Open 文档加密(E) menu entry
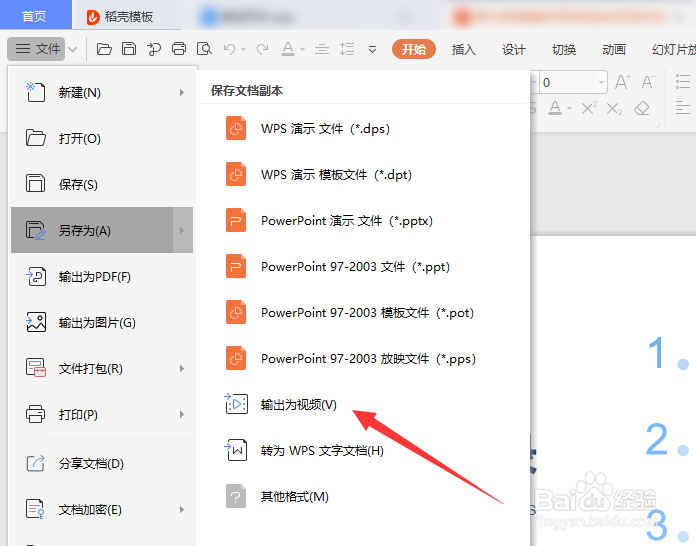Image resolution: width=696 pixels, height=546 pixels. click(102, 509)
